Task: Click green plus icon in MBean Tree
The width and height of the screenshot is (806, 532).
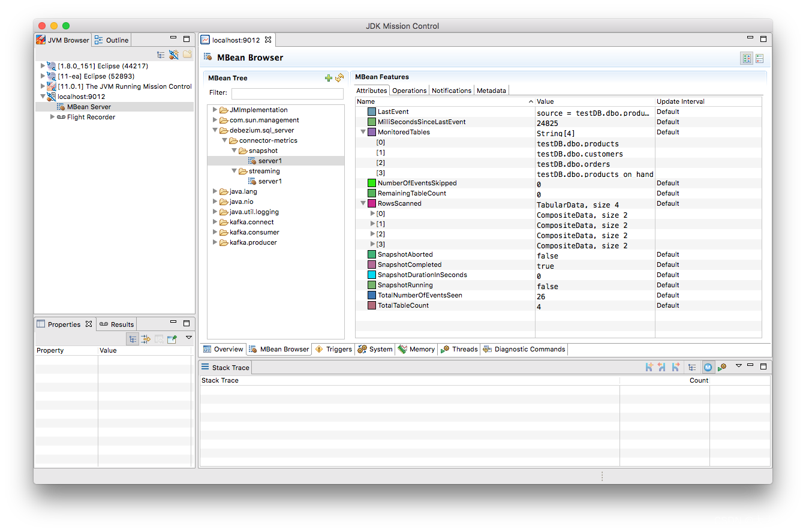Action: [328, 78]
